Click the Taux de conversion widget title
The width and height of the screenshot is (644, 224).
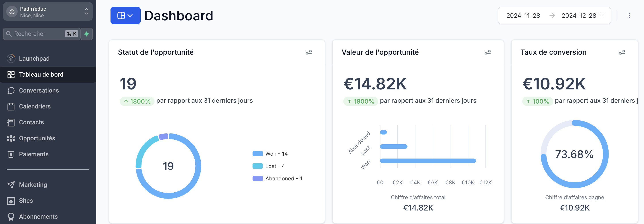point(553,52)
